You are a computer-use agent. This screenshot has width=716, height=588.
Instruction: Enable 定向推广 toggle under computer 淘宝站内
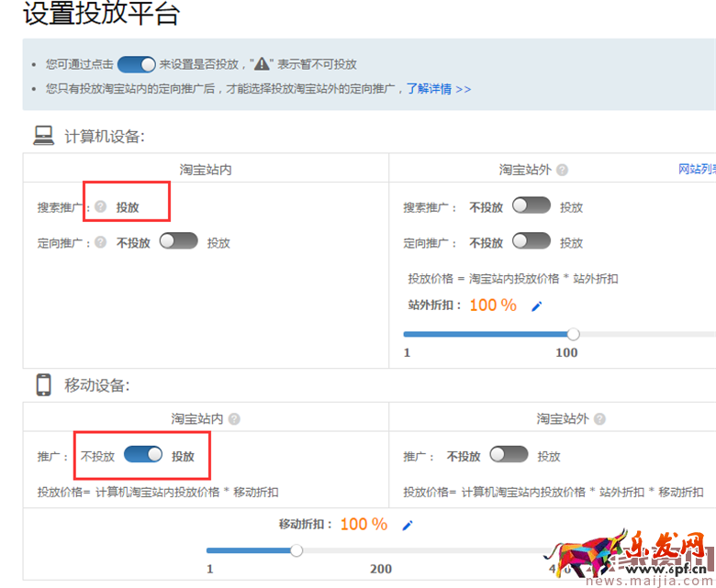coord(178,242)
